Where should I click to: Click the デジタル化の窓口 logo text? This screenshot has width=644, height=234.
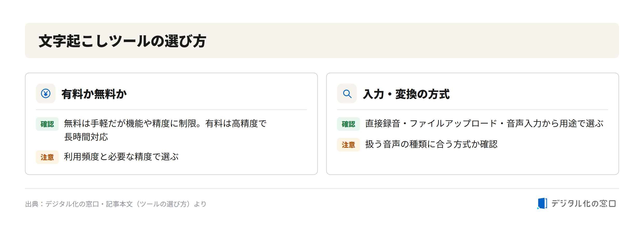[x=583, y=204]
